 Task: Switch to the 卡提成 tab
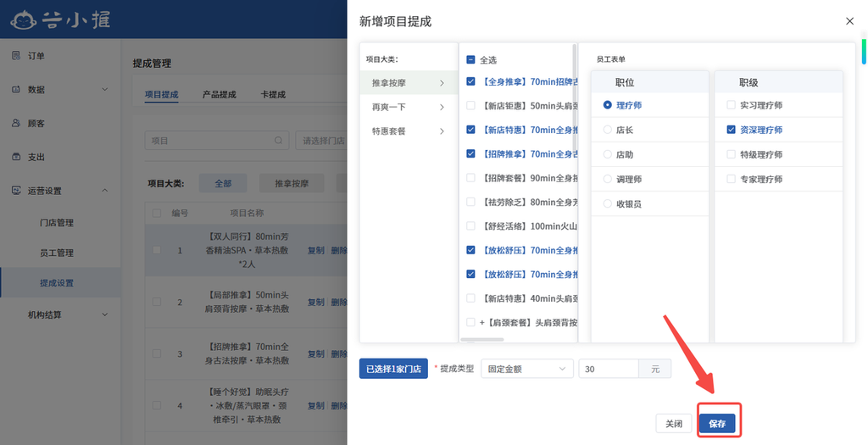[x=273, y=94]
